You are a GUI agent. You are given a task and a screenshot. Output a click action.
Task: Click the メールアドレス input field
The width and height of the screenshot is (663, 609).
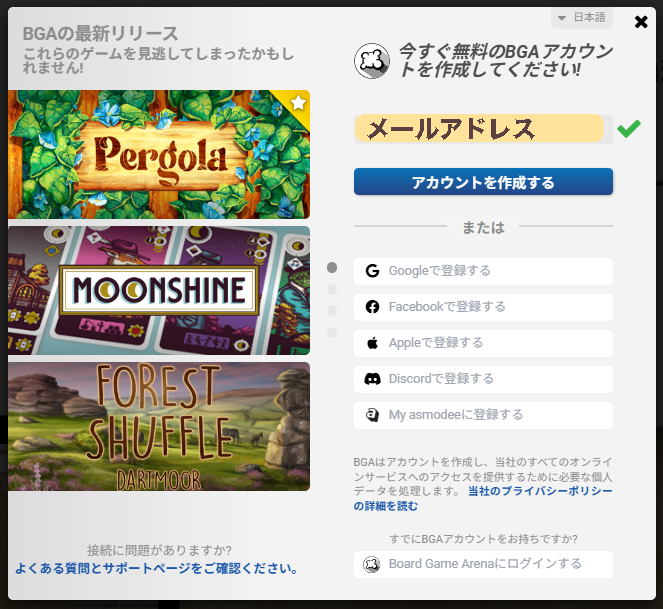tap(483, 129)
